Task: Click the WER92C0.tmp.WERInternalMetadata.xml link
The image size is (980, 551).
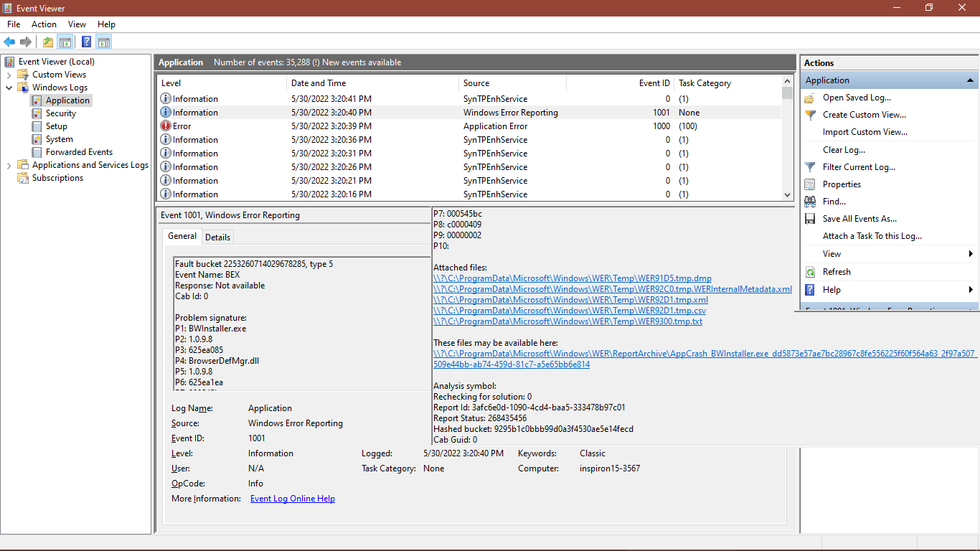Action: pos(613,289)
